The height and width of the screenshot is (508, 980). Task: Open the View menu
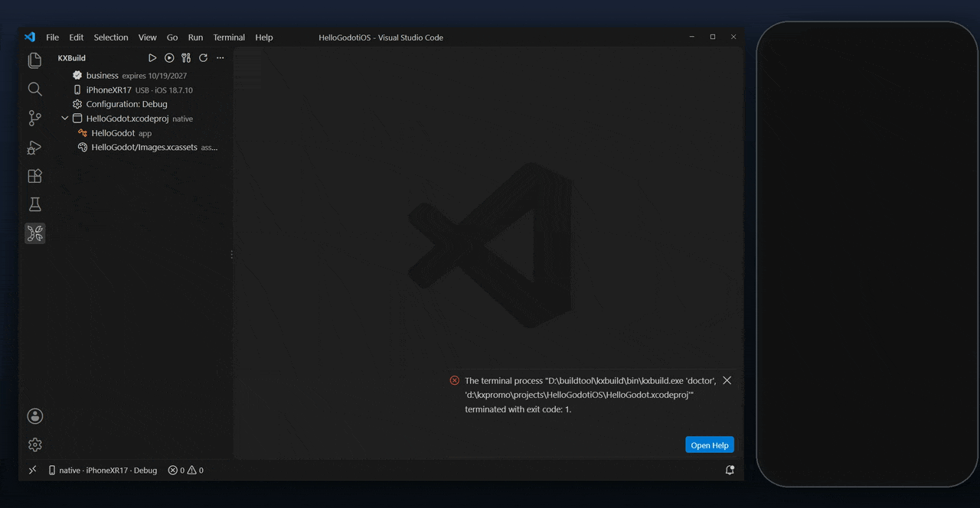[148, 37]
